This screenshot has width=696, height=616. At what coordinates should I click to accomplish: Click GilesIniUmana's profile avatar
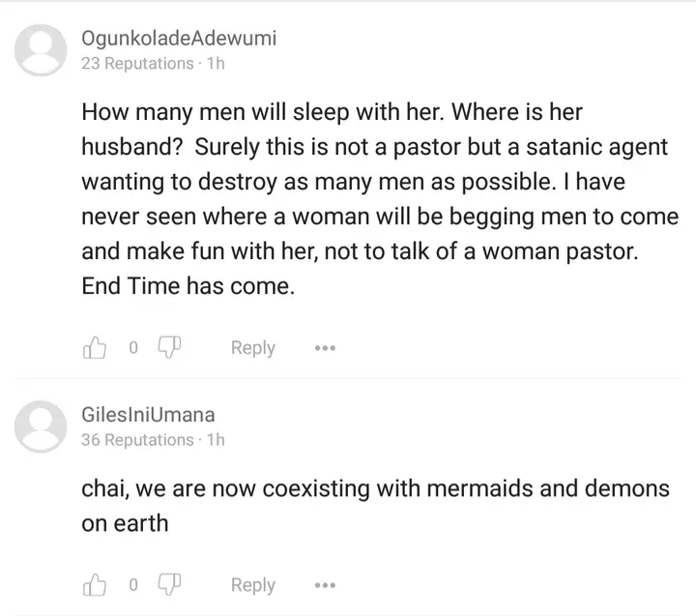41,426
